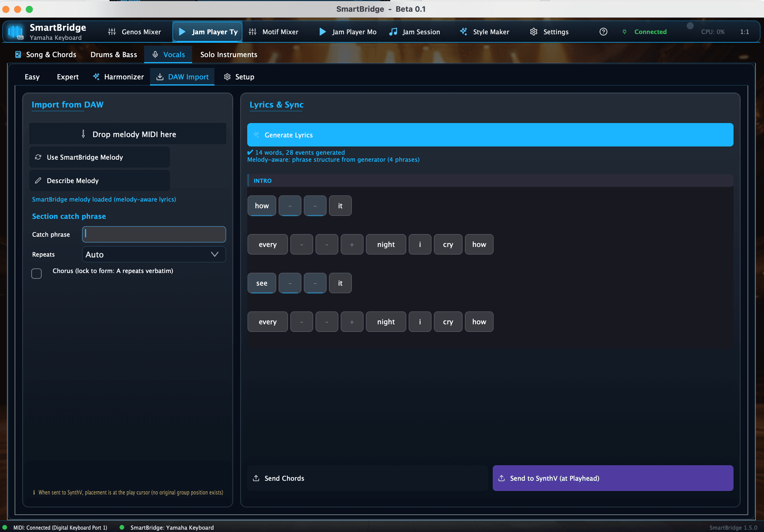The height and width of the screenshot is (532, 764).
Task: Click the SmartBridge keyboard logo icon
Action: pyautogui.click(x=16, y=32)
